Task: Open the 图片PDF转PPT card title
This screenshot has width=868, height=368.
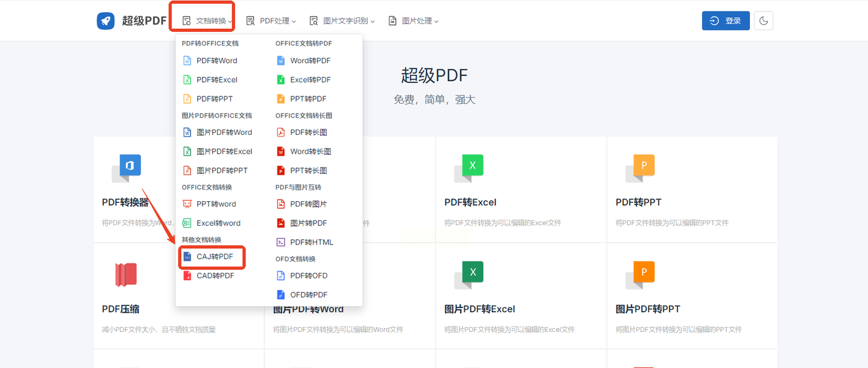Action: tap(648, 309)
